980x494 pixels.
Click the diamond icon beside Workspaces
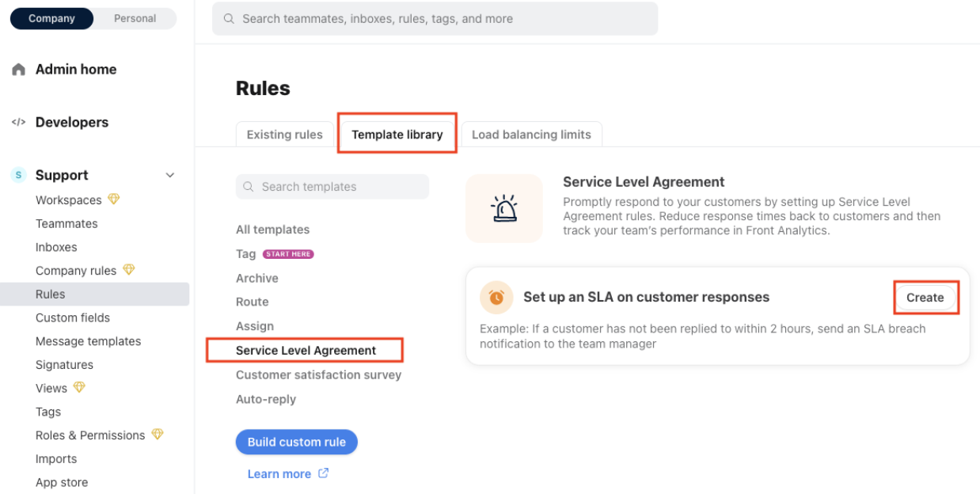coord(114,199)
